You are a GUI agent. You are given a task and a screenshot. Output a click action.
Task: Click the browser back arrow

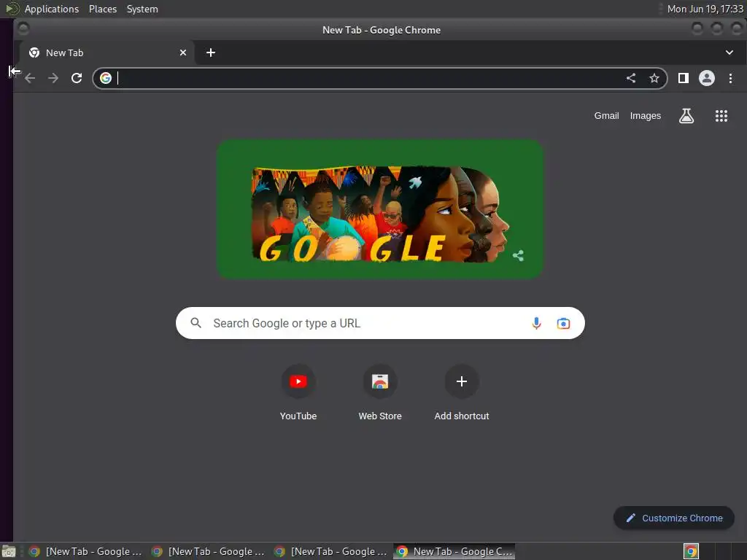[30, 78]
